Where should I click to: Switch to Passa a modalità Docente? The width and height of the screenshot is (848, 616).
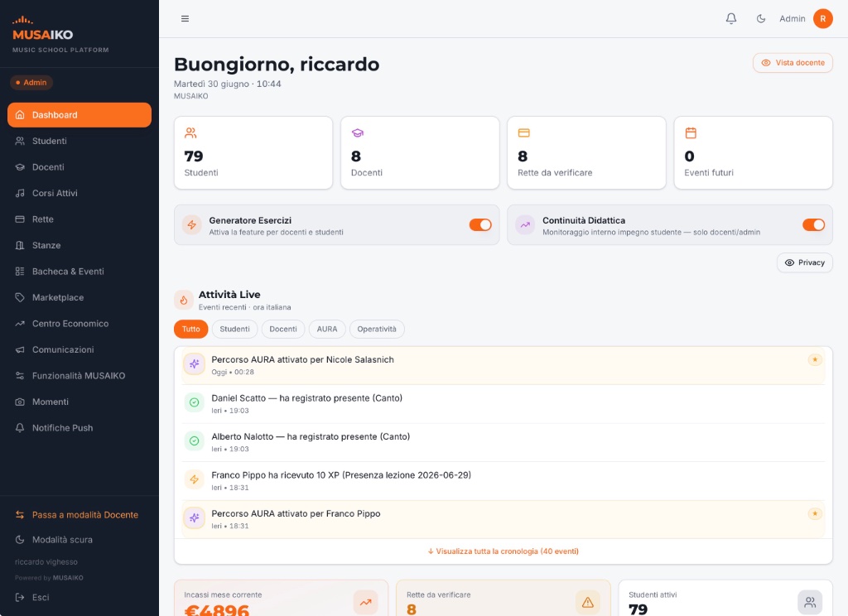79,515
